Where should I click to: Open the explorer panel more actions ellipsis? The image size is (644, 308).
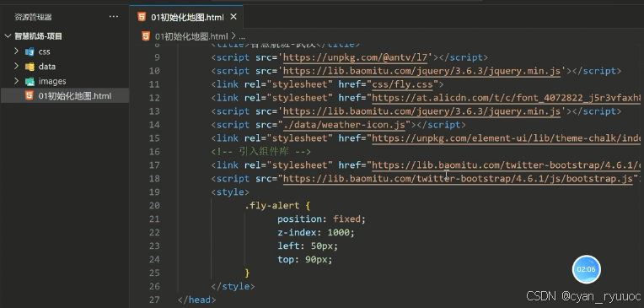113,17
